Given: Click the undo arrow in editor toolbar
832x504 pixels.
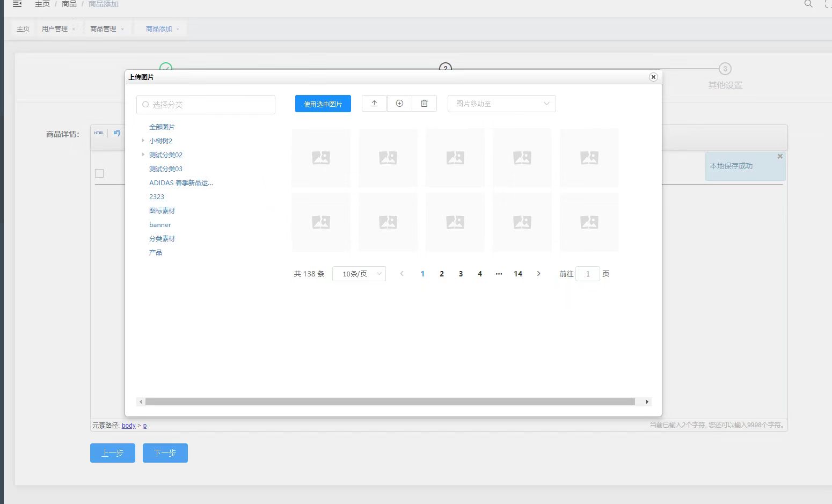Looking at the screenshot, I should tap(117, 133).
